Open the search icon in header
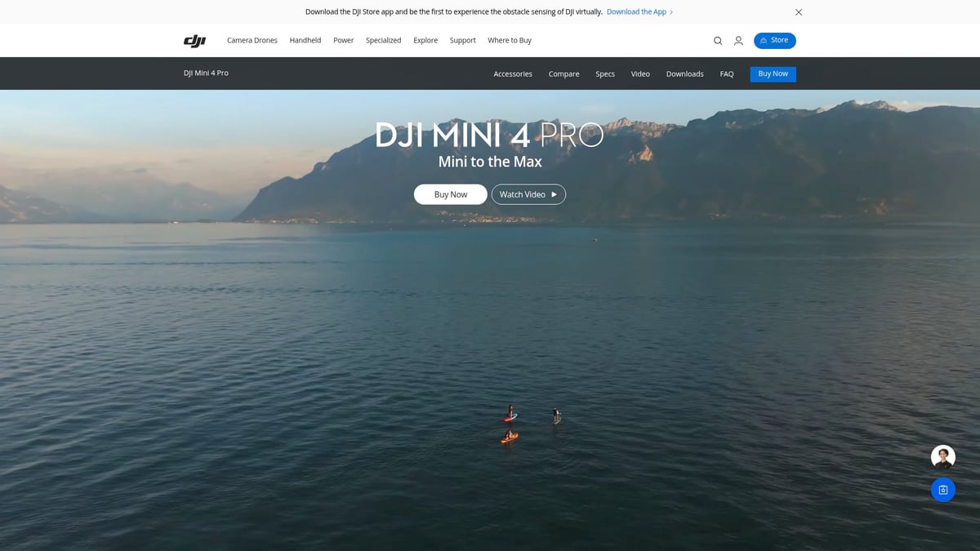This screenshot has height=551, width=980. click(717, 40)
